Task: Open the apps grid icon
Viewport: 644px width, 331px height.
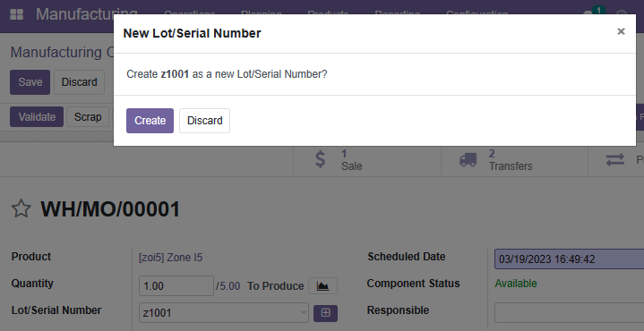Action: coord(16,15)
